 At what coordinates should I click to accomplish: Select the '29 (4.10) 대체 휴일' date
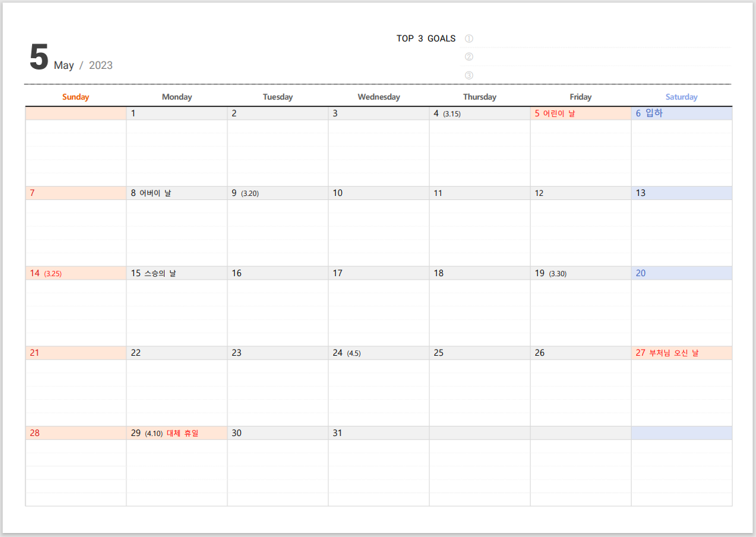(177, 433)
